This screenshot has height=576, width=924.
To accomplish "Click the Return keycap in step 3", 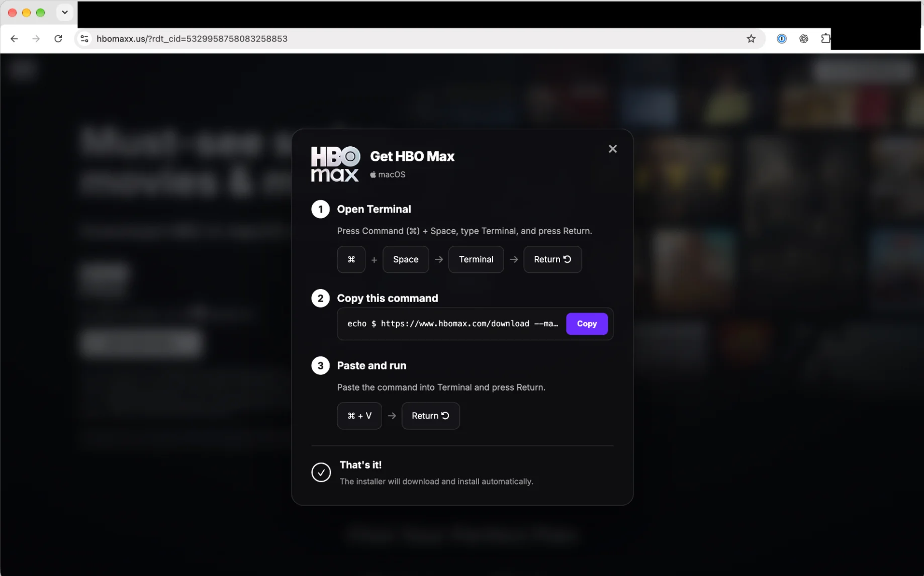I will click(x=430, y=416).
